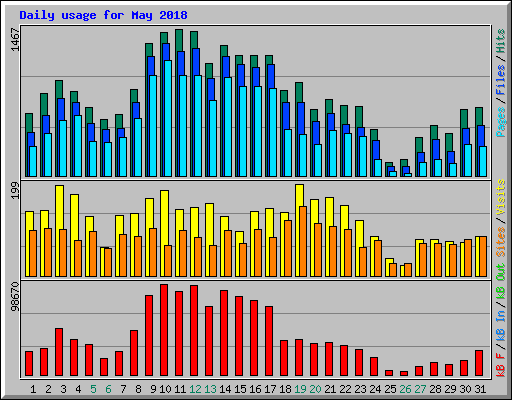Click day 10 on the x-axis
Viewport: 512px width, 400px height.
point(165,389)
